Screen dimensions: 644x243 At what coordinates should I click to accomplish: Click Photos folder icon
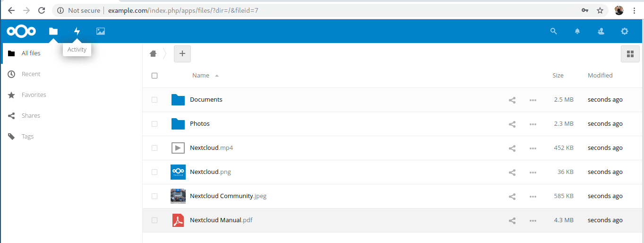coord(178,124)
